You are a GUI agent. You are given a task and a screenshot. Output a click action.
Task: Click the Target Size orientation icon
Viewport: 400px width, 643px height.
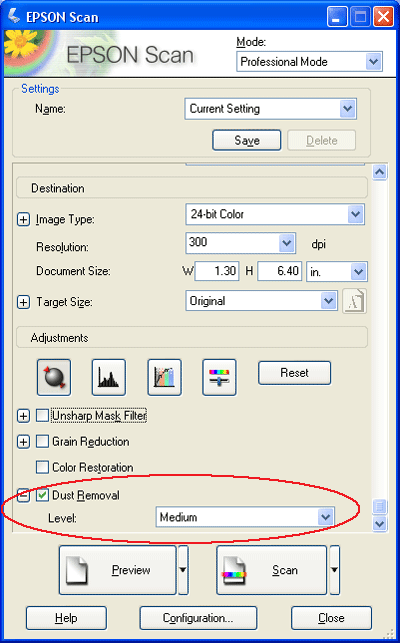tap(354, 301)
